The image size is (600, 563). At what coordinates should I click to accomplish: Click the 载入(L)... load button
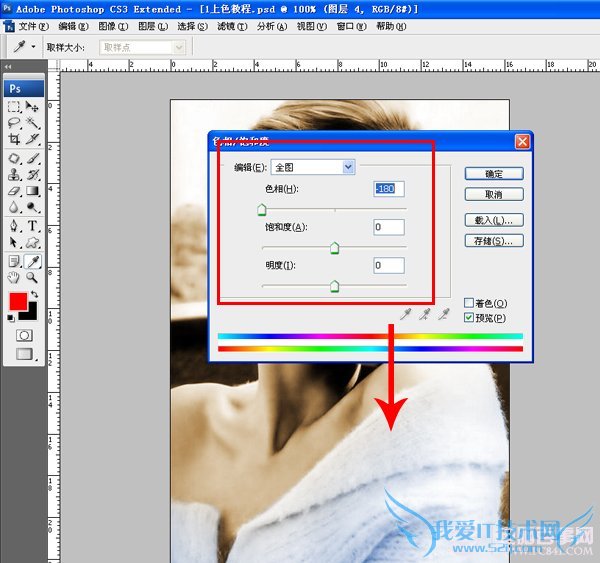tap(494, 220)
